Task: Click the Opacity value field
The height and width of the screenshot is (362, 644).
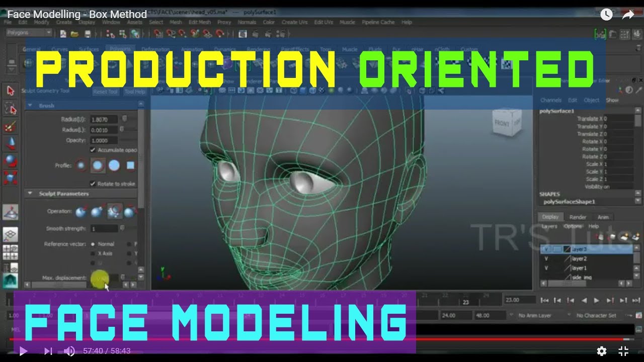Action: click(x=104, y=141)
